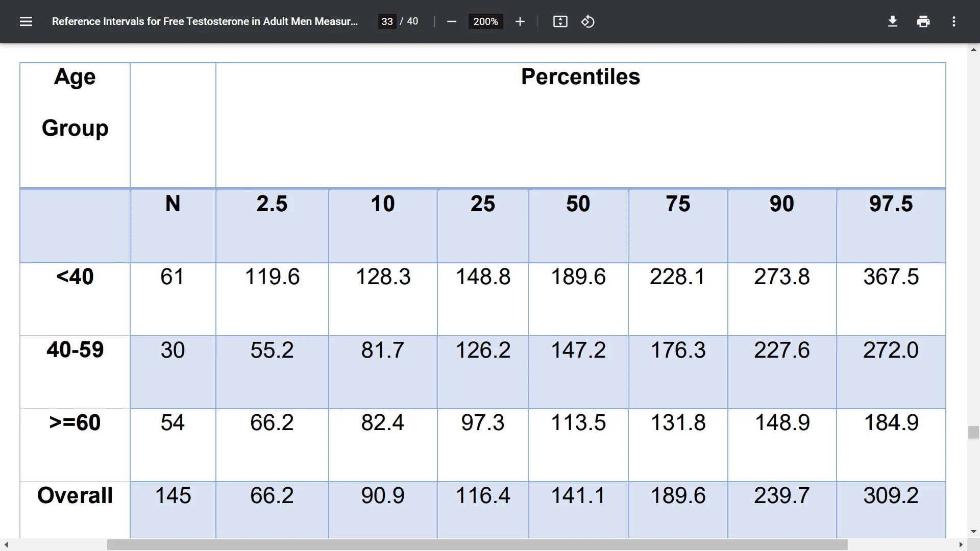Click the left horizontal scroll arrow
The image size is (980, 551).
[5, 545]
